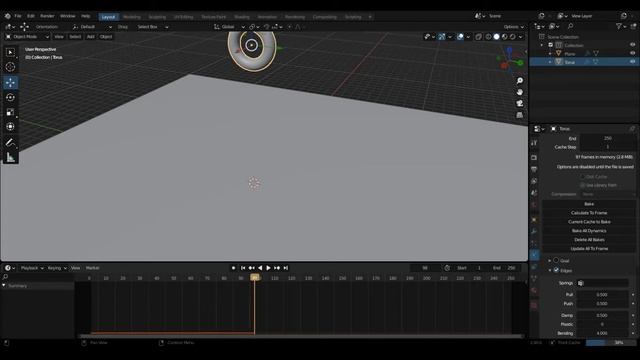Hide the Torus object via its eye icon

(x=633, y=62)
